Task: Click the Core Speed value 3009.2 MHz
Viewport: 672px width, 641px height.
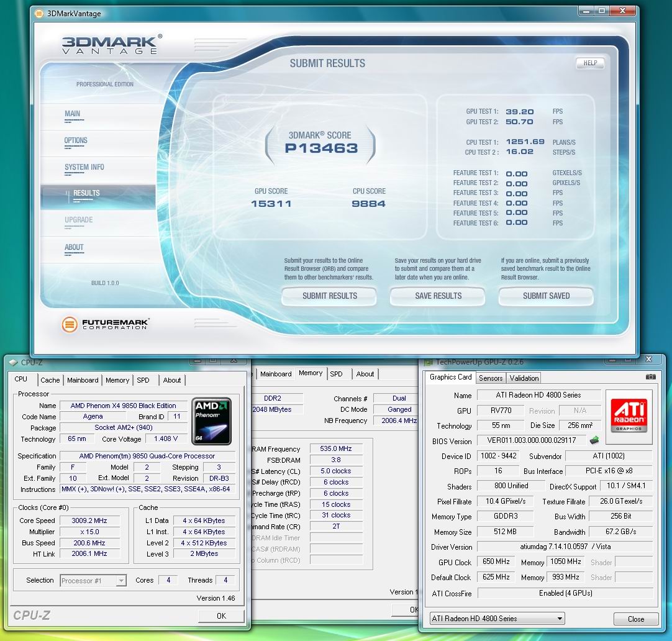Action: click(89, 521)
